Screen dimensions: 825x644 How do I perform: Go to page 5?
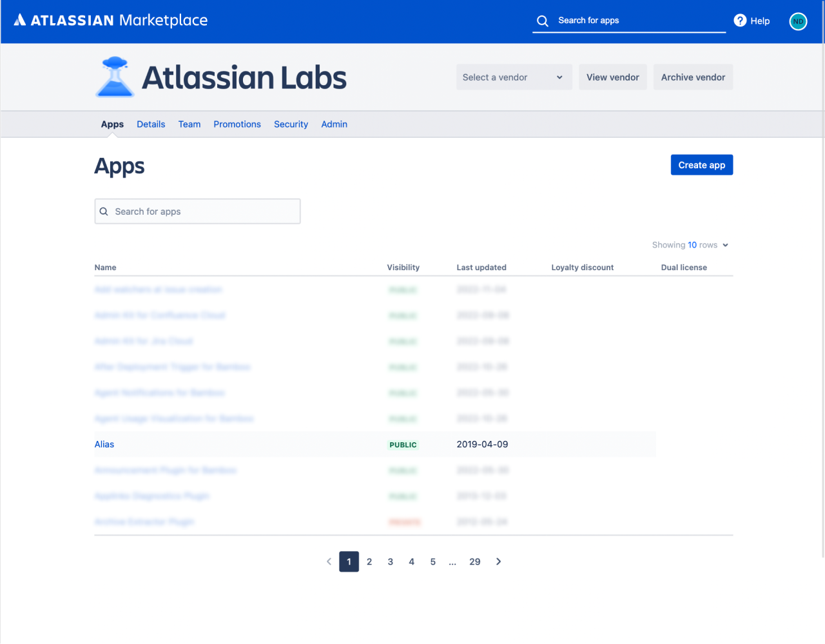coord(432,561)
